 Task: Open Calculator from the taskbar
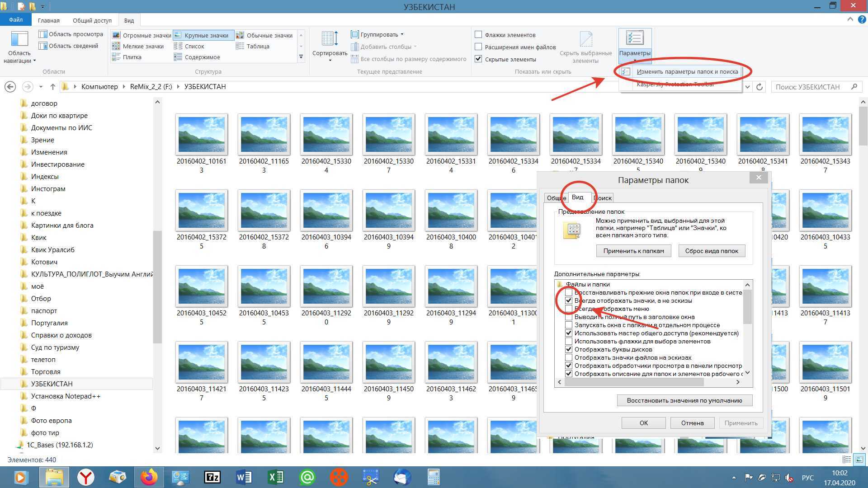434,477
